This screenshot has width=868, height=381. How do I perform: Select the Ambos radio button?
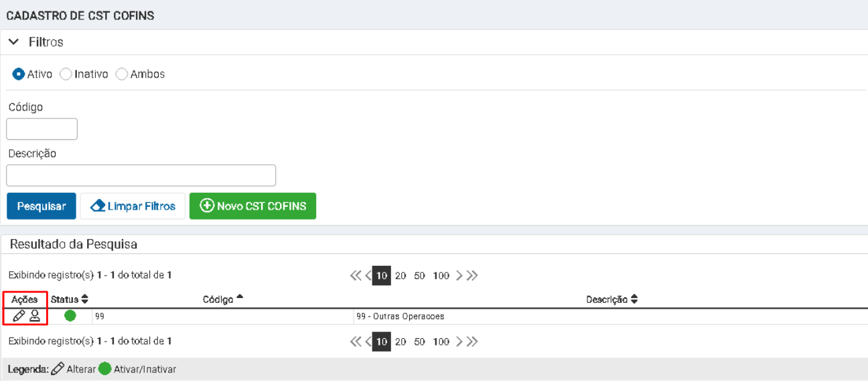coord(122,74)
